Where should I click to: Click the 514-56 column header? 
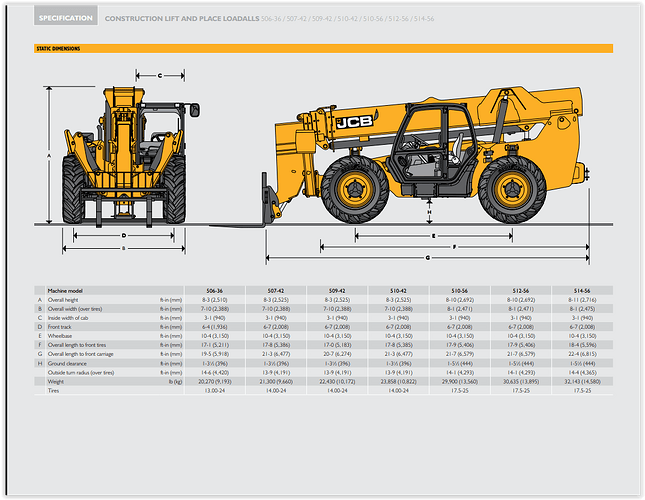[x=582, y=291]
